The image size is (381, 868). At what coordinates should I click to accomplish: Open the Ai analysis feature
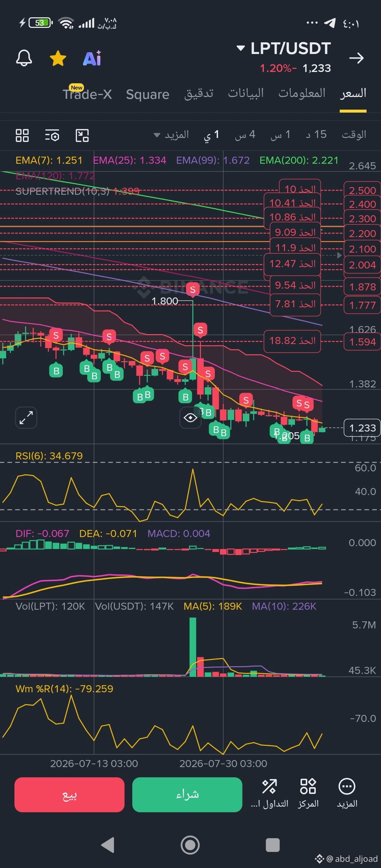point(92,58)
